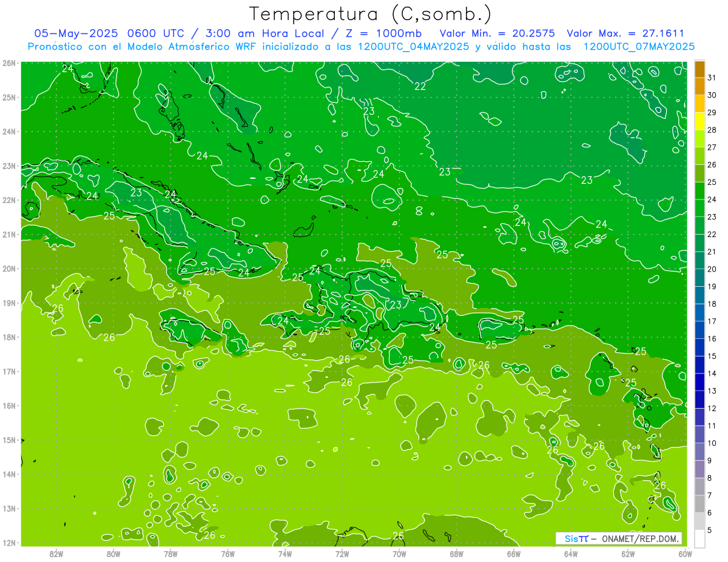Click the color scale label 20
The image size is (728, 562).
point(712,269)
